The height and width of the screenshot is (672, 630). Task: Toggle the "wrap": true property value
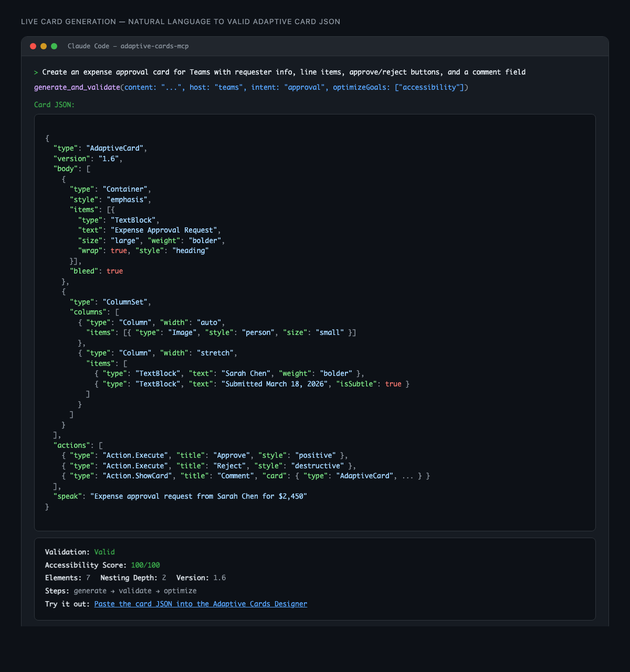(x=119, y=250)
